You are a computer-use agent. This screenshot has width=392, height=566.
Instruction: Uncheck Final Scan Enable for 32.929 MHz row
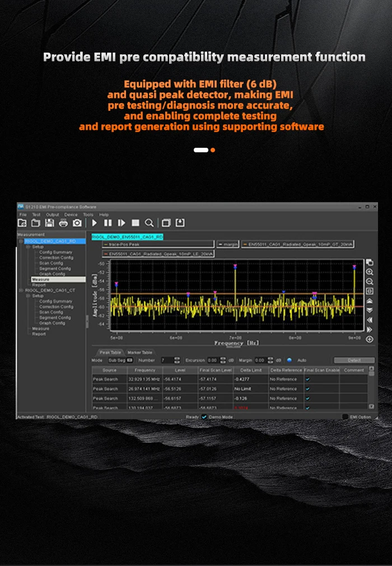coord(307,380)
